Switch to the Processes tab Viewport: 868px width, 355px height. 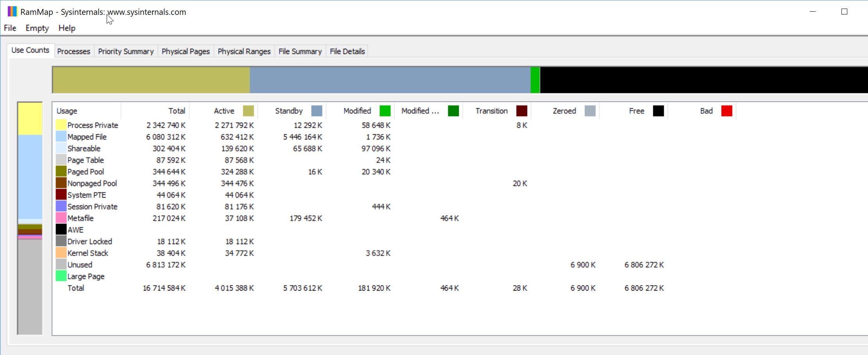tap(73, 51)
